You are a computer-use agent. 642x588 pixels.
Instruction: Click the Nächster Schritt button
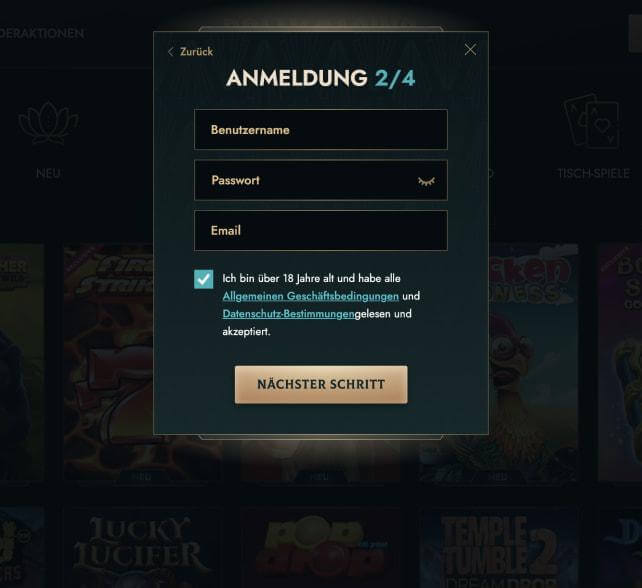321,384
